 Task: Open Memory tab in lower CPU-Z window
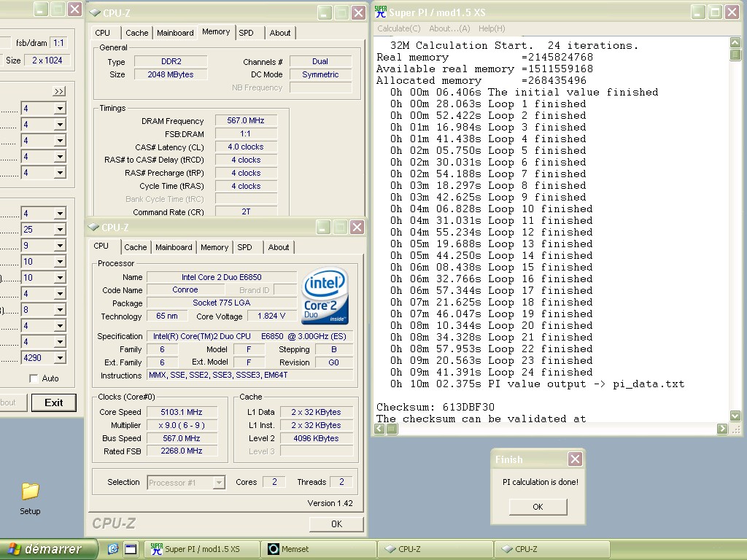[x=214, y=247]
